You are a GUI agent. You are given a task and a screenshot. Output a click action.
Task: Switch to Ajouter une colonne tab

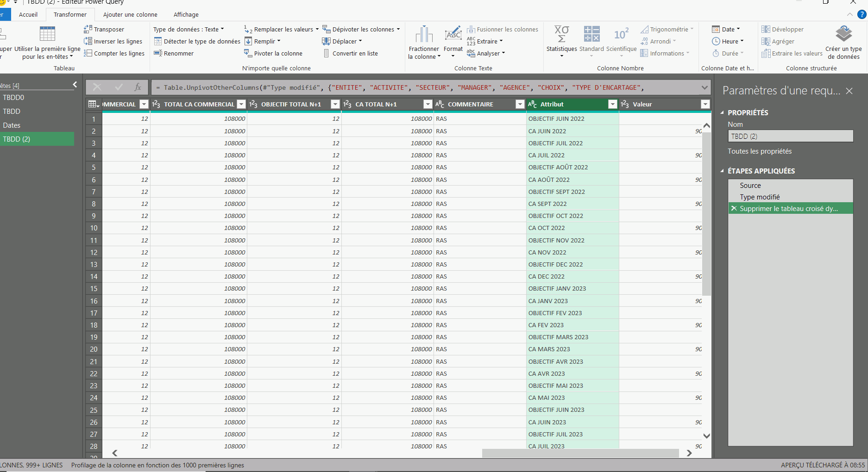click(x=130, y=14)
